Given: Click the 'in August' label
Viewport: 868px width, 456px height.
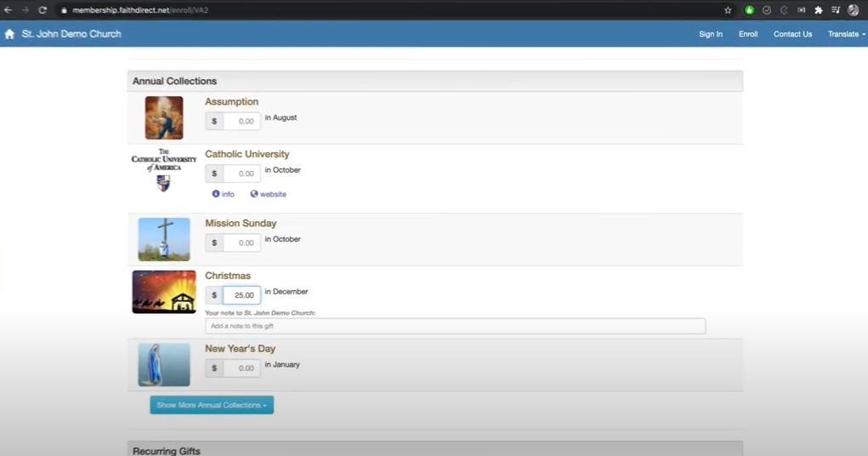Looking at the screenshot, I should pos(281,117).
